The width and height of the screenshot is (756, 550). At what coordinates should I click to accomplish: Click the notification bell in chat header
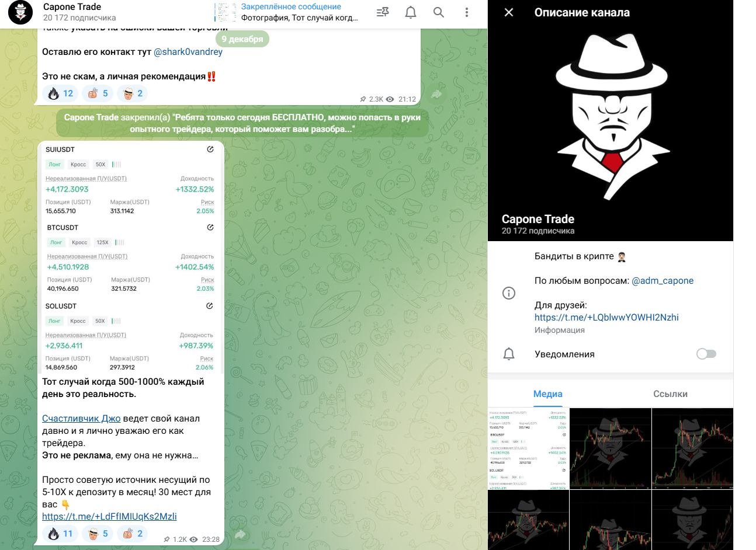[411, 12]
